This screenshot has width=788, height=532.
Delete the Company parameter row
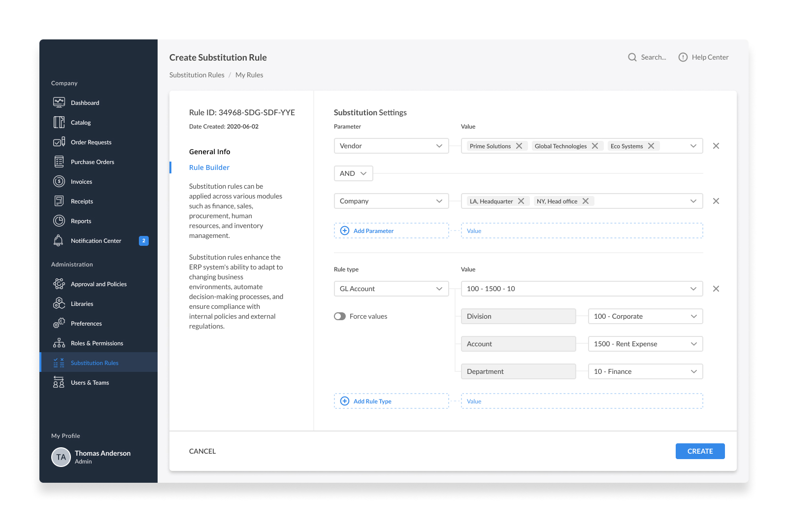point(716,201)
